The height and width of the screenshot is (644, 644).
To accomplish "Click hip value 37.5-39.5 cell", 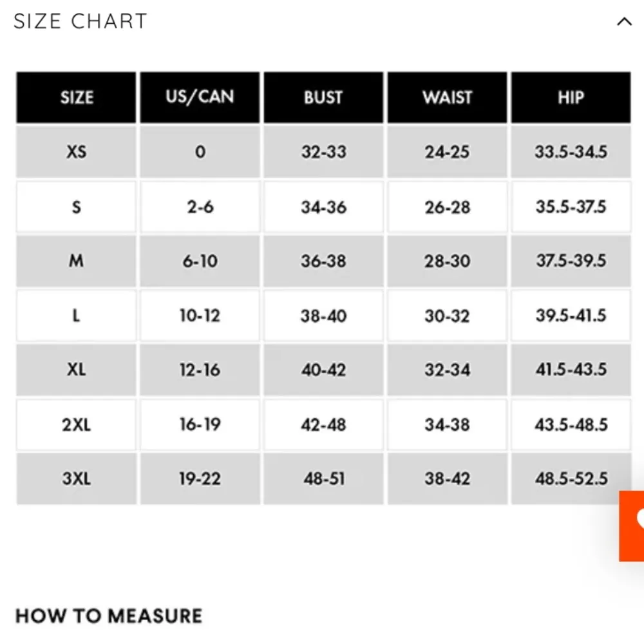I will tap(571, 261).
